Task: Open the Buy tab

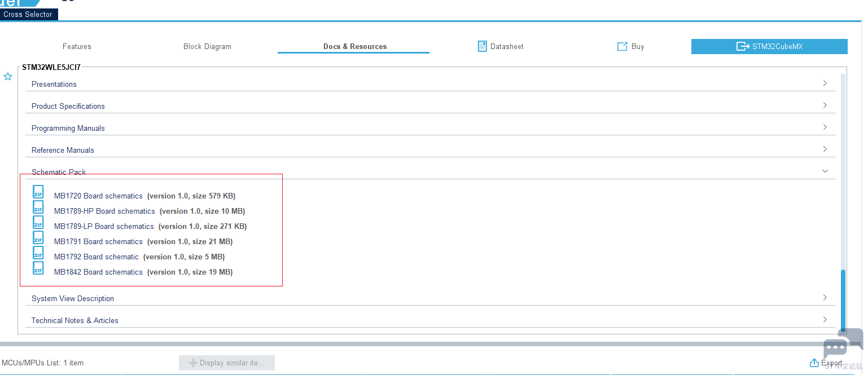Action: (x=630, y=46)
